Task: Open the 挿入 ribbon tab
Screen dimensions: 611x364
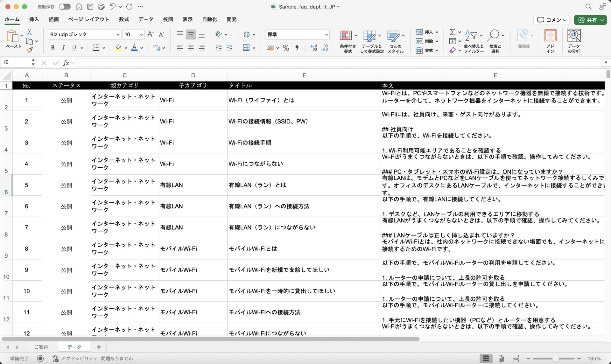Action: [x=34, y=19]
